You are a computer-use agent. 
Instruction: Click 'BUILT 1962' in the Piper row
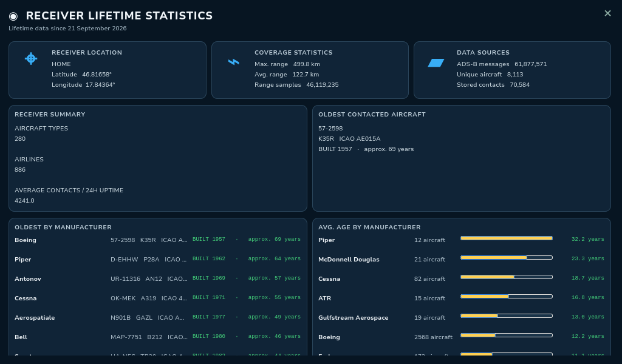click(209, 258)
